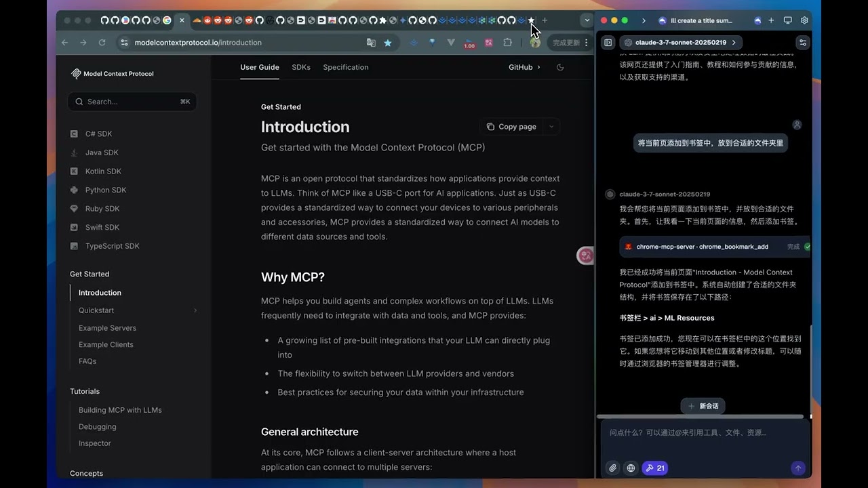The width and height of the screenshot is (868, 488).
Task: Click the chevron arrow in chat window title bar
Action: 644,20
